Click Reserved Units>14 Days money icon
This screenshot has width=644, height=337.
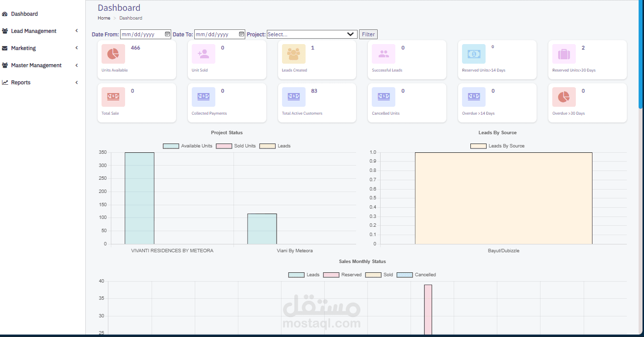click(x=474, y=54)
